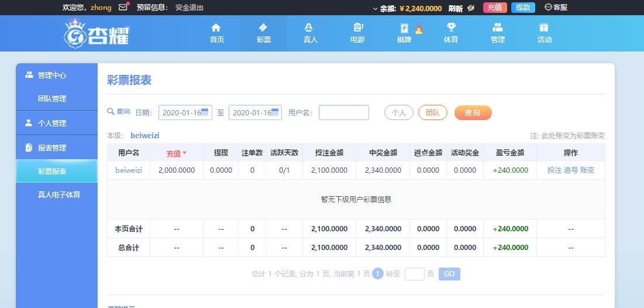Click the 充值 recharge button in top bar
This screenshot has height=308, width=644.
[495, 8]
